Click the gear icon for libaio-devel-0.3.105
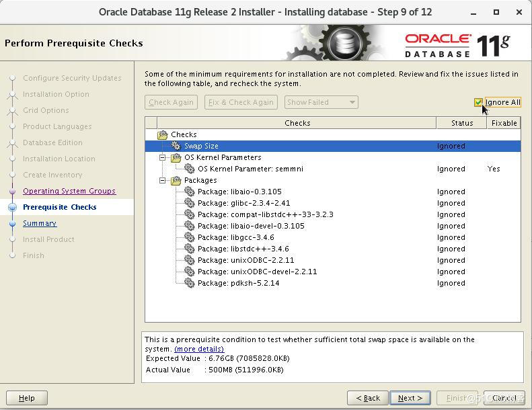Image resolution: width=532 pixels, height=410 pixels. click(189, 226)
